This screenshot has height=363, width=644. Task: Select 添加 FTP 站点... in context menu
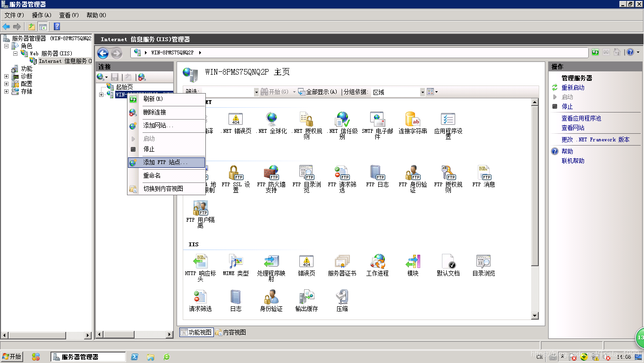tap(166, 162)
